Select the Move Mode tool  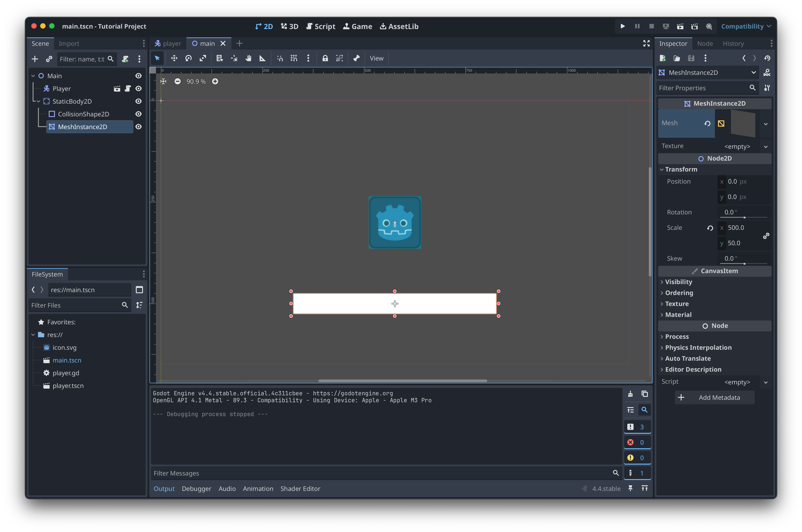pyautogui.click(x=174, y=58)
